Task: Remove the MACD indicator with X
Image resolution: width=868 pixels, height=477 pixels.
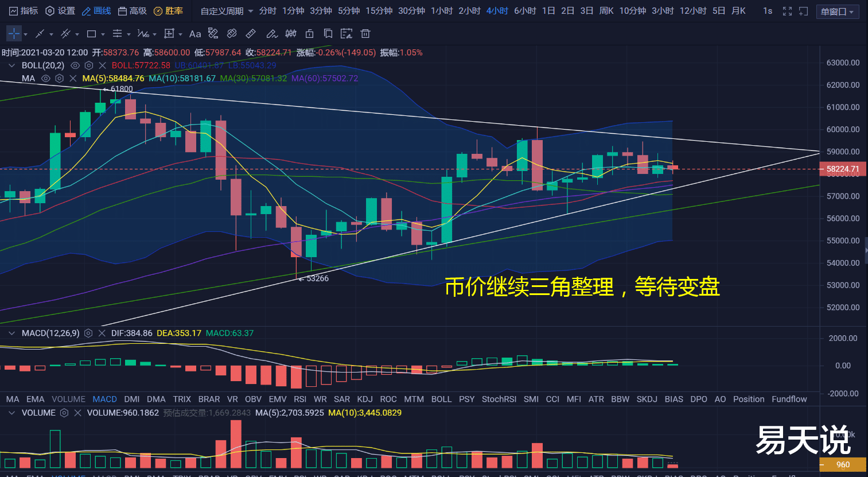Action: [x=102, y=333]
